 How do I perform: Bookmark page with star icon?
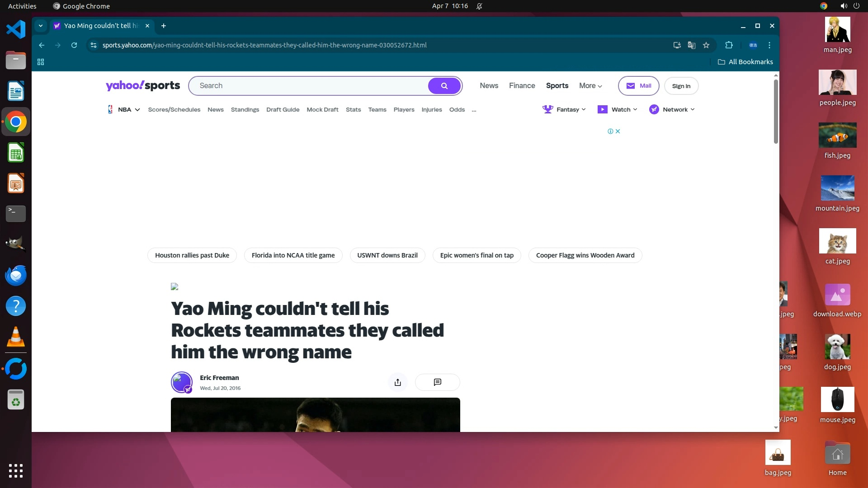click(706, 45)
